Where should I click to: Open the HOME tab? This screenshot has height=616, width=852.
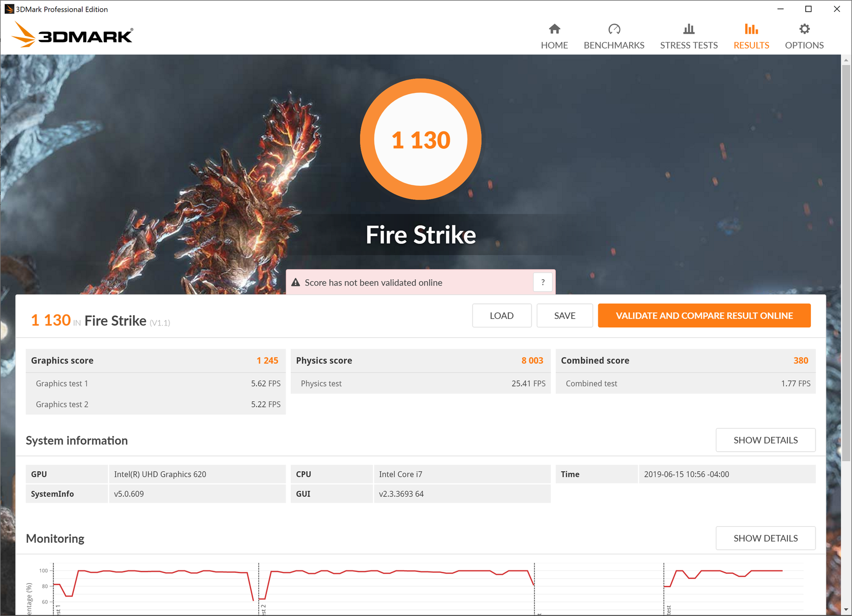click(554, 37)
